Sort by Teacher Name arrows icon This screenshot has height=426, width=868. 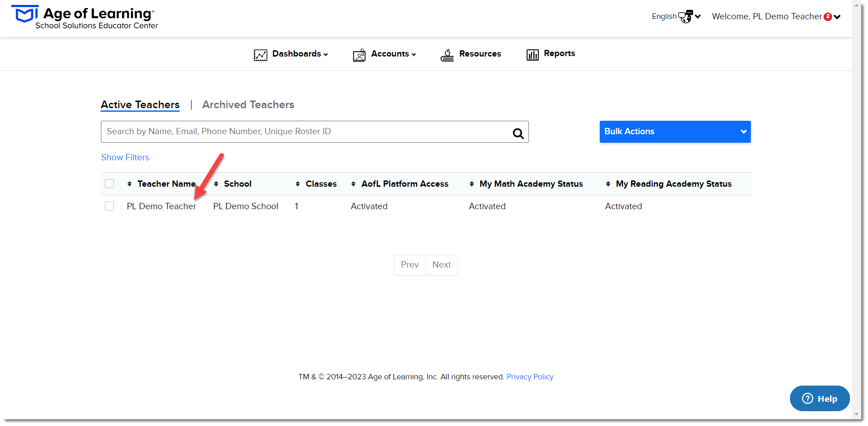coord(130,184)
